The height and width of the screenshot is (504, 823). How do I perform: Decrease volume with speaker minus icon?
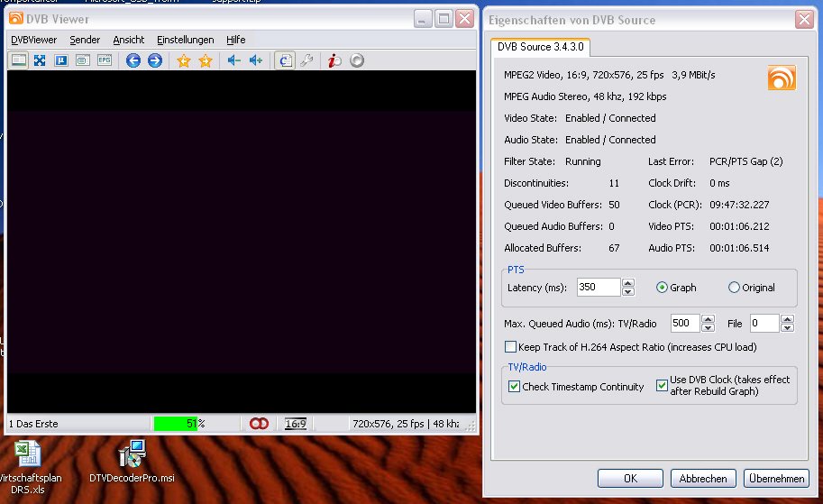coord(234,60)
